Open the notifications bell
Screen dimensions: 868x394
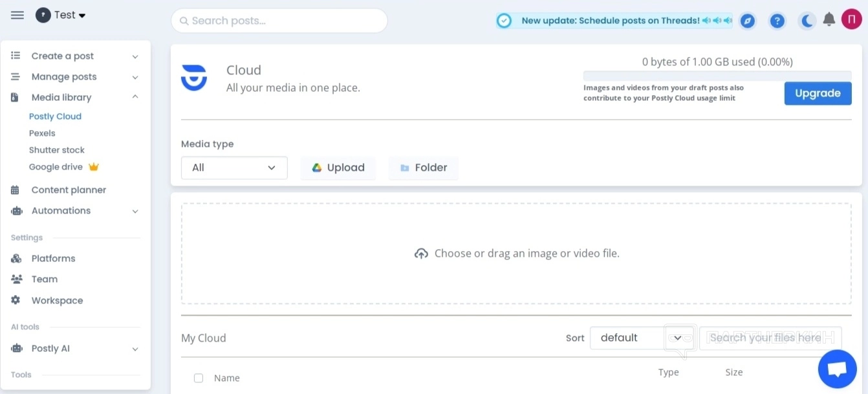point(829,20)
